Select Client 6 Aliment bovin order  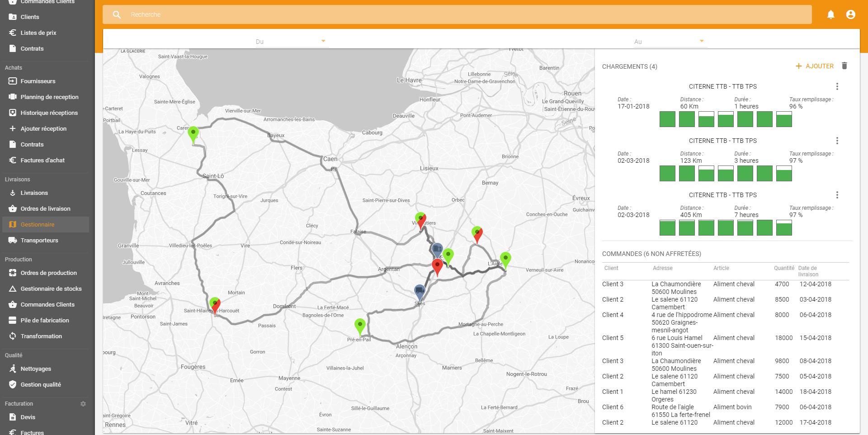click(x=725, y=411)
